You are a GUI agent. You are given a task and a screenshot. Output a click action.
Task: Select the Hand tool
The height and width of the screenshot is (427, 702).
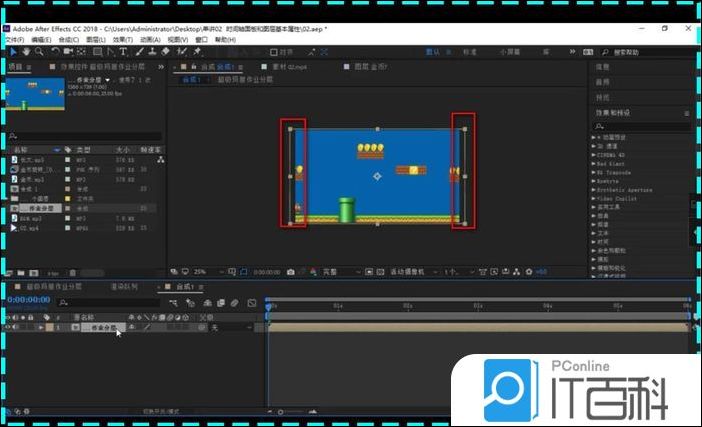(x=26, y=51)
